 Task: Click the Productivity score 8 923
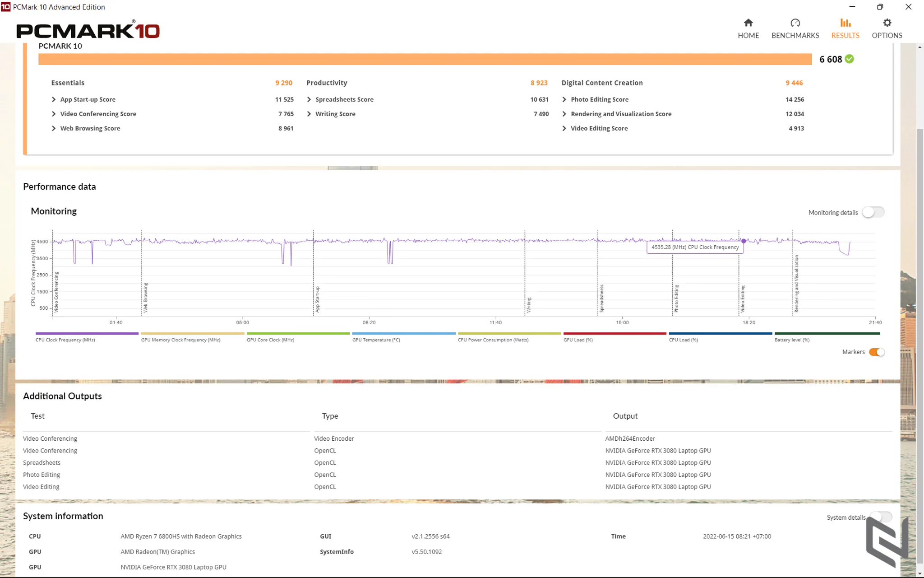point(539,83)
